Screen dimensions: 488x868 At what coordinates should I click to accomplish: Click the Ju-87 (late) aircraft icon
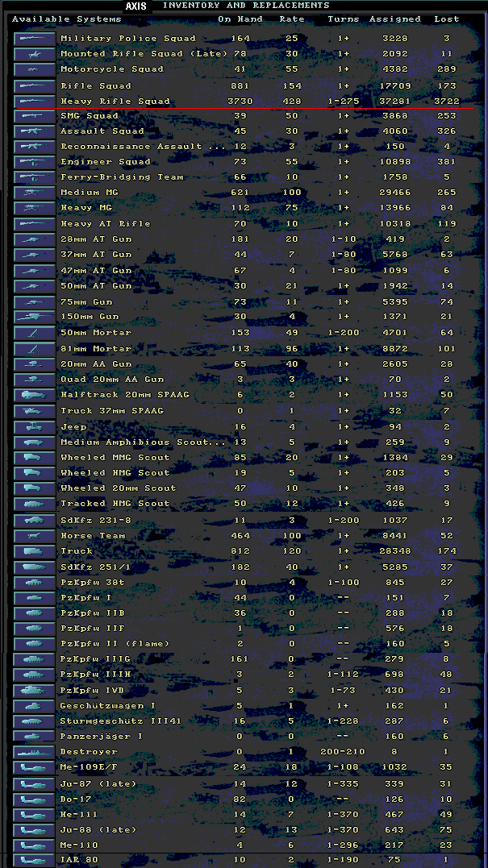(x=35, y=784)
